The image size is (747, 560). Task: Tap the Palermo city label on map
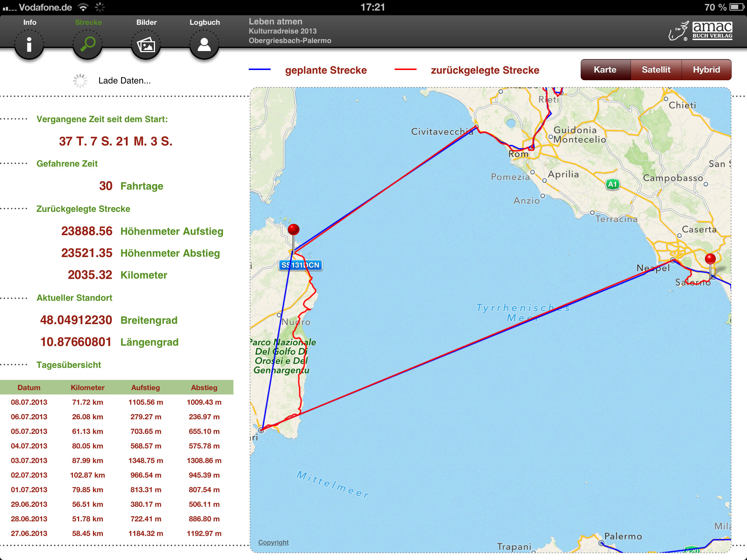(x=623, y=536)
